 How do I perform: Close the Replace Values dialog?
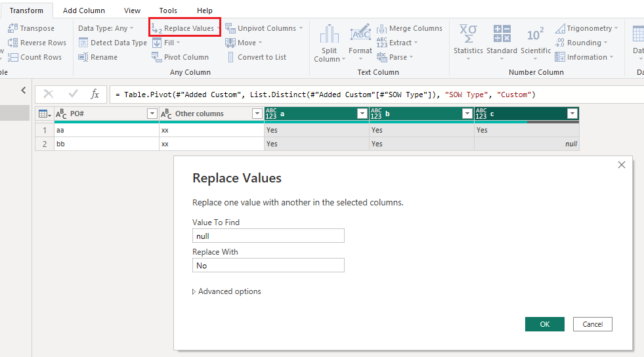pyautogui.click(x=622, y=165)
